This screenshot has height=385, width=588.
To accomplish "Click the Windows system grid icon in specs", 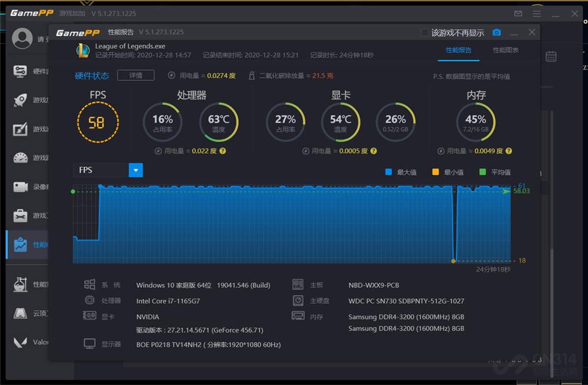I will click(89, 284).
